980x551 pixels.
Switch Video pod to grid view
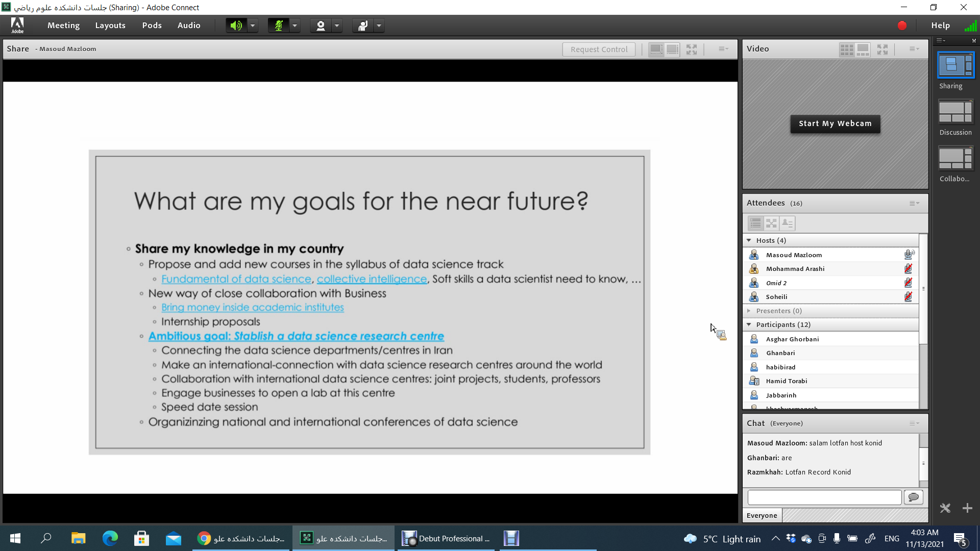tap(846, 49)
